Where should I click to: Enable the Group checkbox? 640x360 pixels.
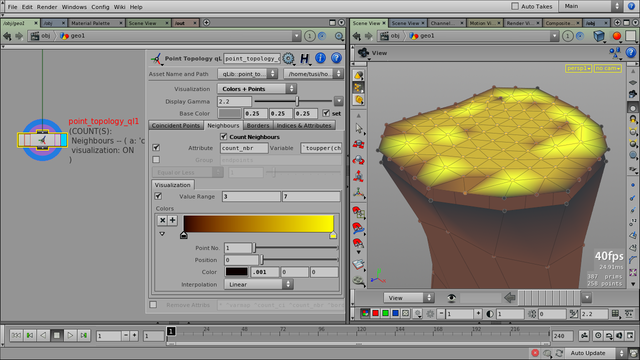click(156, 160)
